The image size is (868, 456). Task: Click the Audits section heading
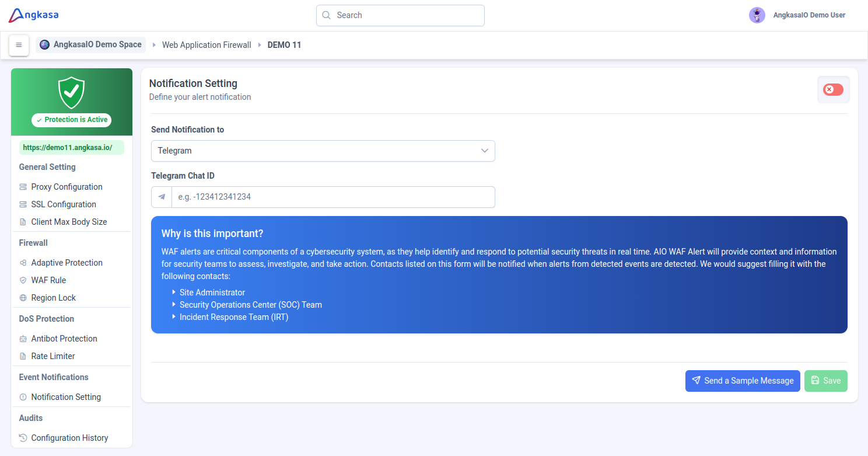31,418
